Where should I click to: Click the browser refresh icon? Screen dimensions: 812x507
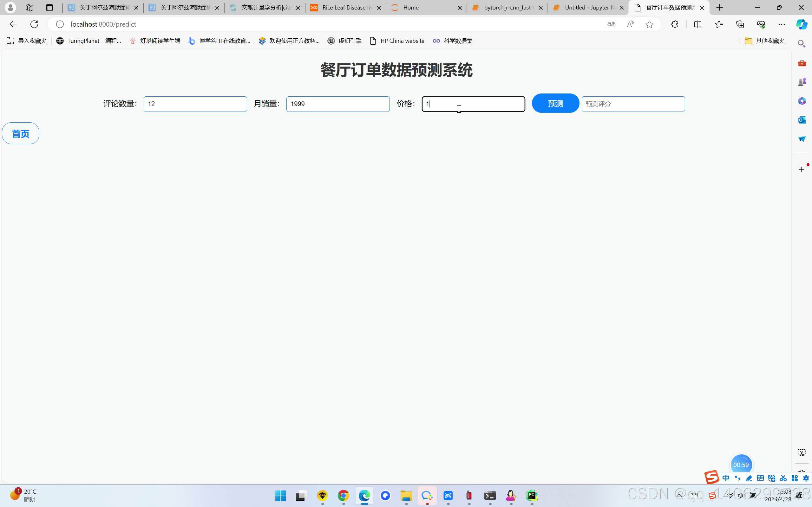pos(34,24)
